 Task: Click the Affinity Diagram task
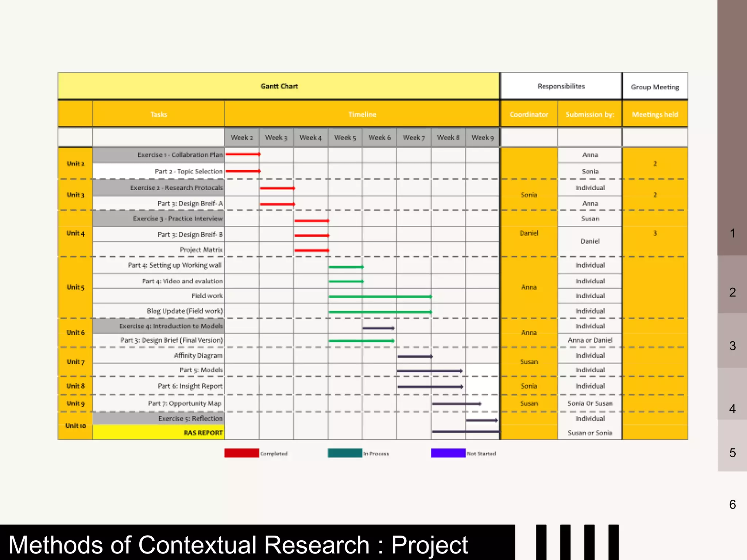tap(159, 355)
